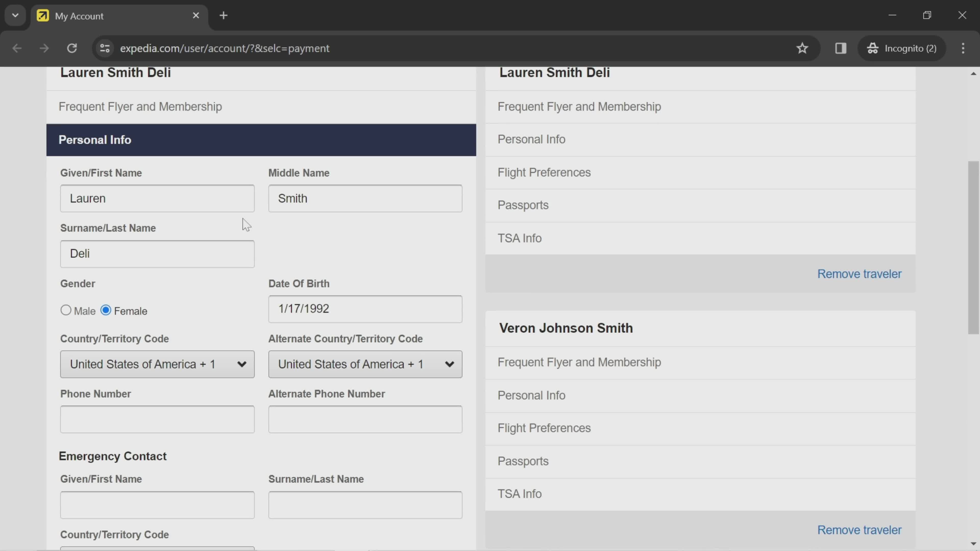Expand Veron's Personal Info section

(x=700, y=395)
